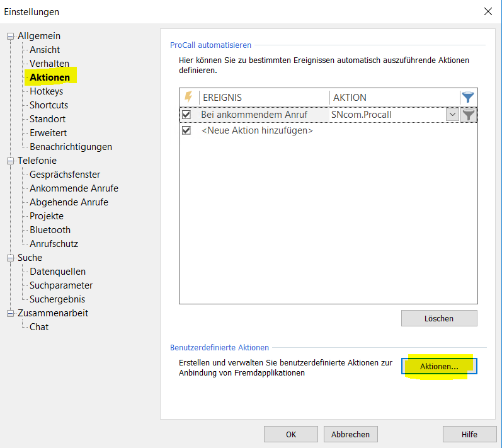Open Chat settings under Zusammenarbeit
The width and height of the screenshot is (502, 448).
coord(38,327)
